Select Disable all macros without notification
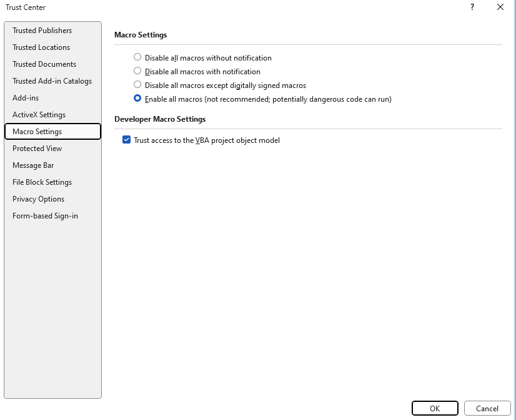 pyautogui.click(x=137, y=57)
